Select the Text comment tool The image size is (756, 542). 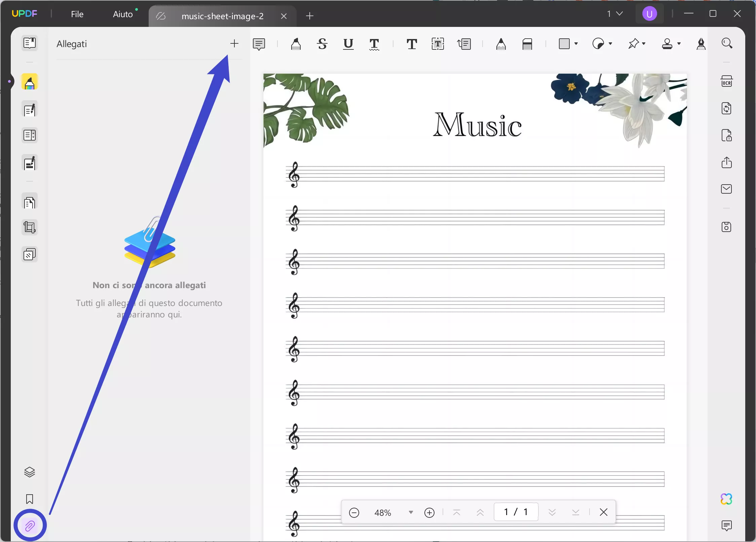(412, 44)
